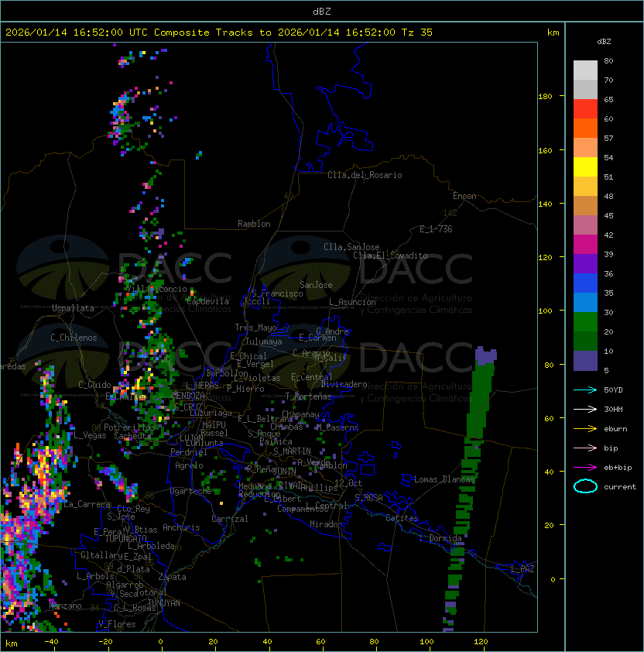This screenshot has height=652, width=644.
Task: Click the 'Manzano' map label
Action: point(65,606)
